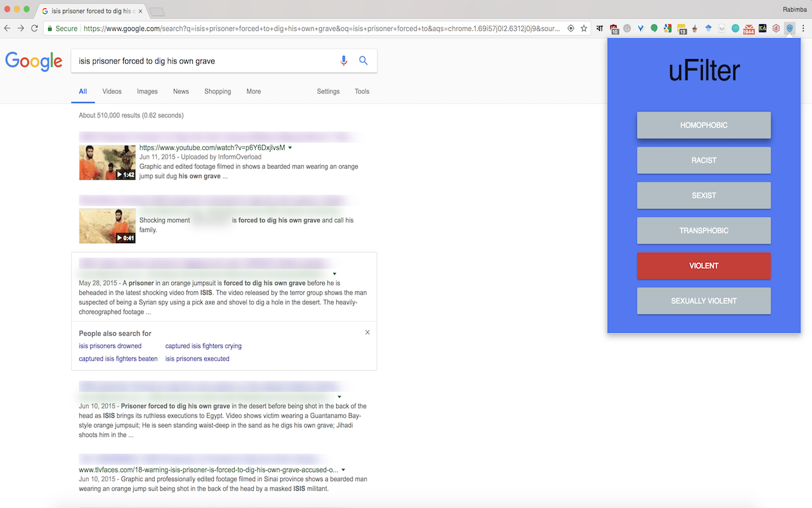Go to Google home via the logo
This screenshot has height=508, width=812.
coord(34,61)
